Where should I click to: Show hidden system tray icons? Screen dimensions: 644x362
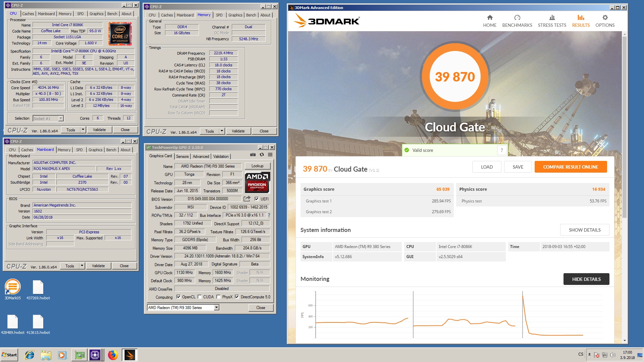coord(589,355)
